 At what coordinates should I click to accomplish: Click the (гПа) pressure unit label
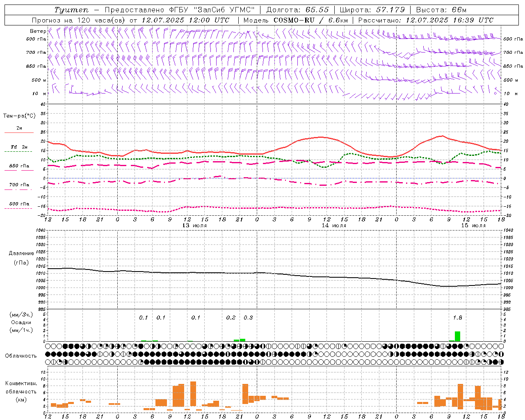[21, 262]
